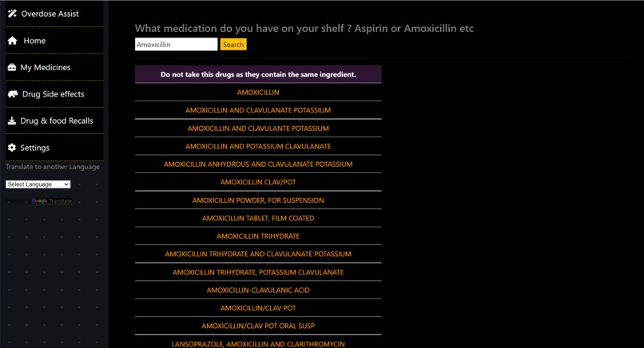This screenshot has height=348, width=644.
Task: Select AMOXICILLIN POWDER, FOR SUSPENSION
Action: pos(258,200)
